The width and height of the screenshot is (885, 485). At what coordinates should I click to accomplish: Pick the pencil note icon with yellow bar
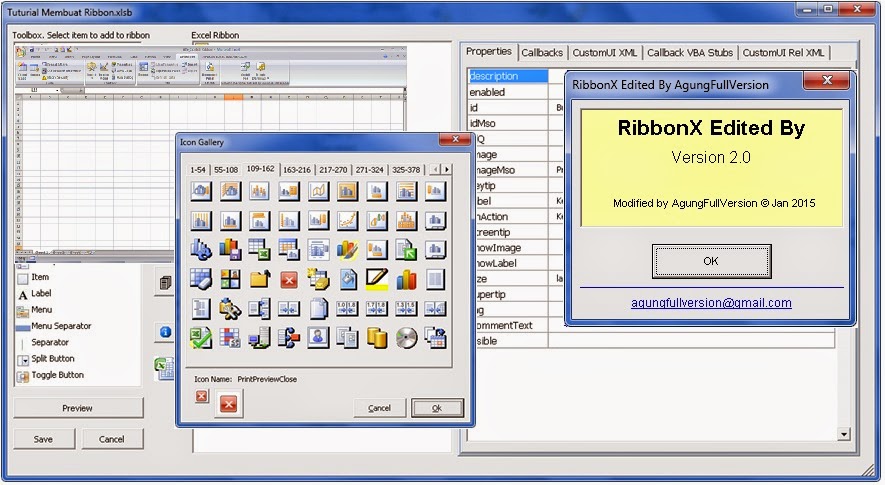click(x=377, y=279)
